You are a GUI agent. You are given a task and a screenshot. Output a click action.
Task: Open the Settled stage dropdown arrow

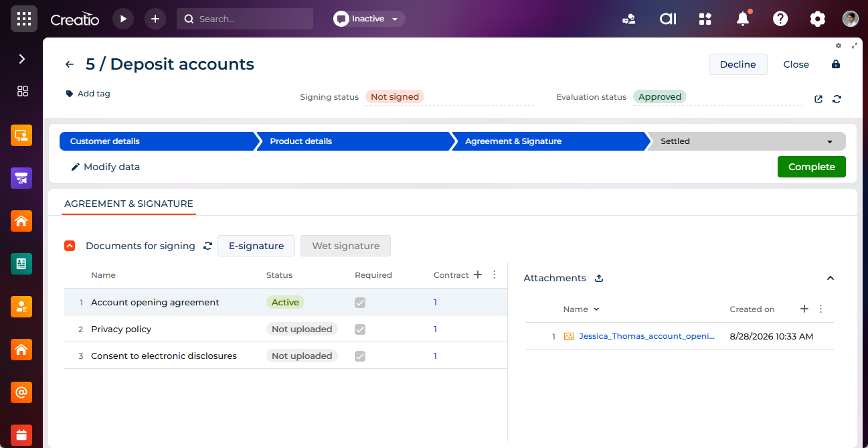830,142
